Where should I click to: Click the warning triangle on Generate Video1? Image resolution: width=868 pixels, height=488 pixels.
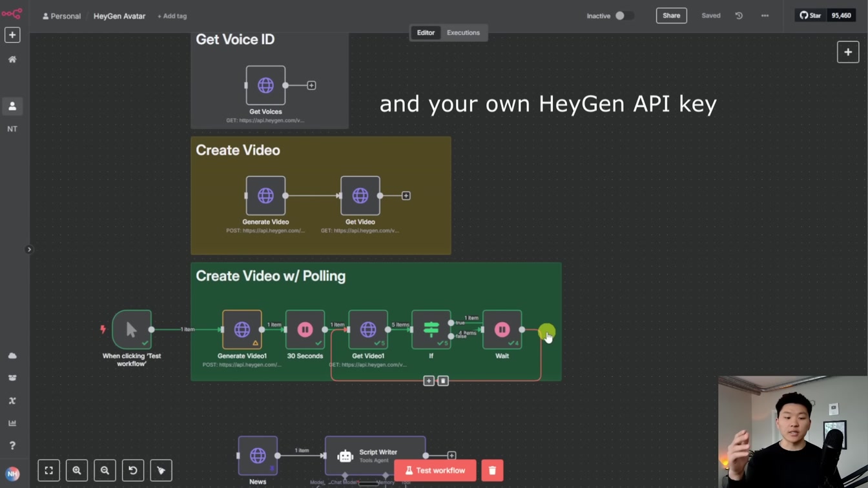point(255,343)
